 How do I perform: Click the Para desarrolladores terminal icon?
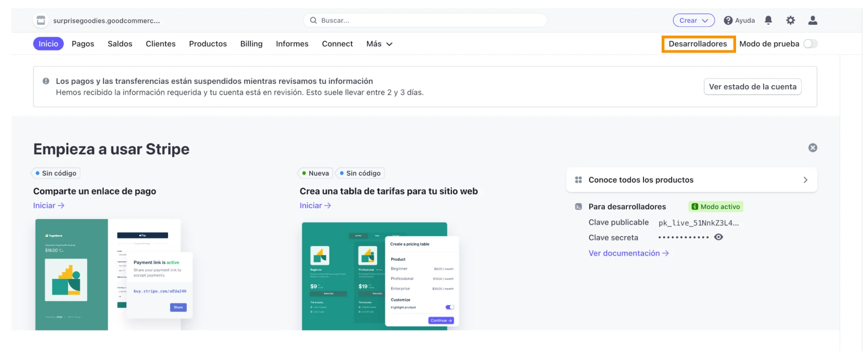(578, 207)
